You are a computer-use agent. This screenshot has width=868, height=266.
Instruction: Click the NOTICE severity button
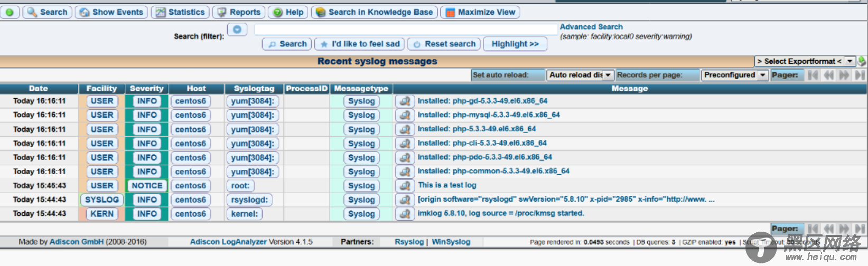coord(147,186)
